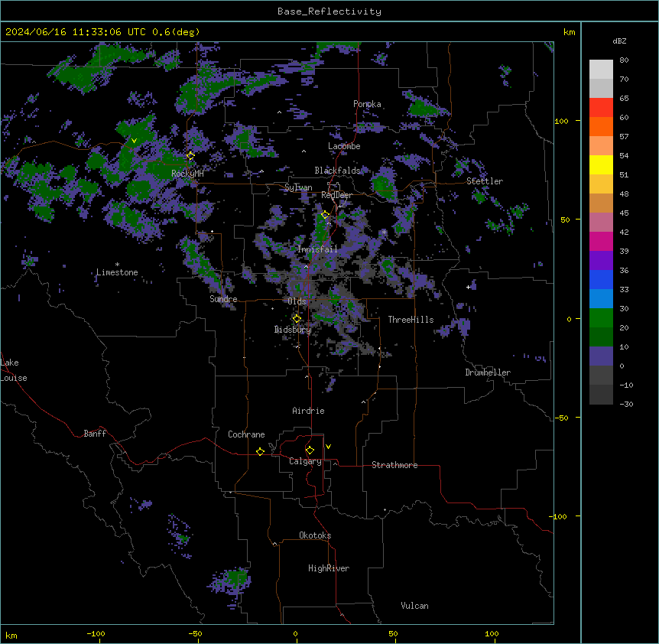Click the Base_Reflectivity title
Viewport: 659px width, 644px height.
[329, 11]
